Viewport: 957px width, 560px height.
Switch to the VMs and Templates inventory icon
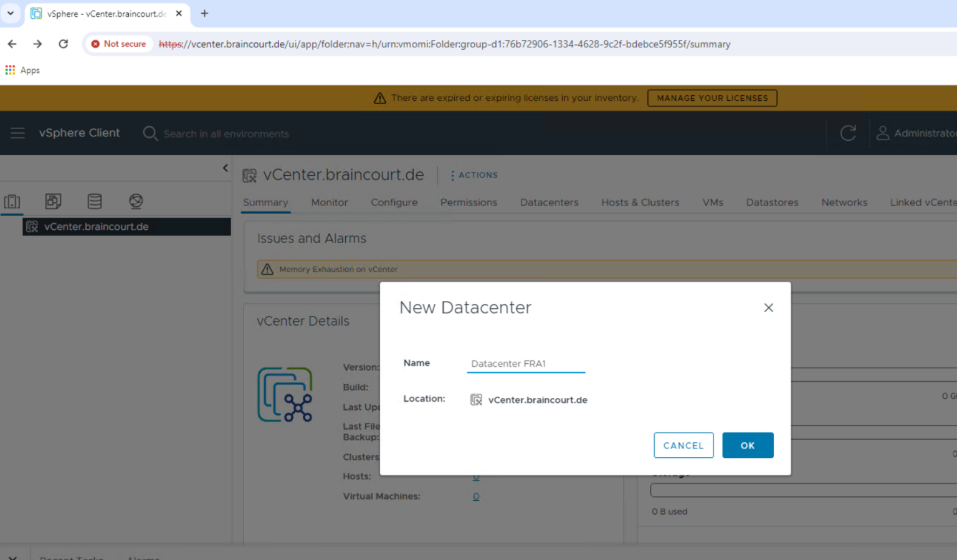point(53,201)
